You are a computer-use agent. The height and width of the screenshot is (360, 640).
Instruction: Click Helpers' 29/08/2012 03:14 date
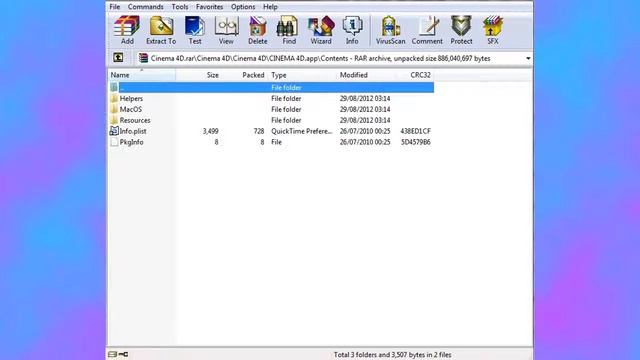(x=365, y=98)
